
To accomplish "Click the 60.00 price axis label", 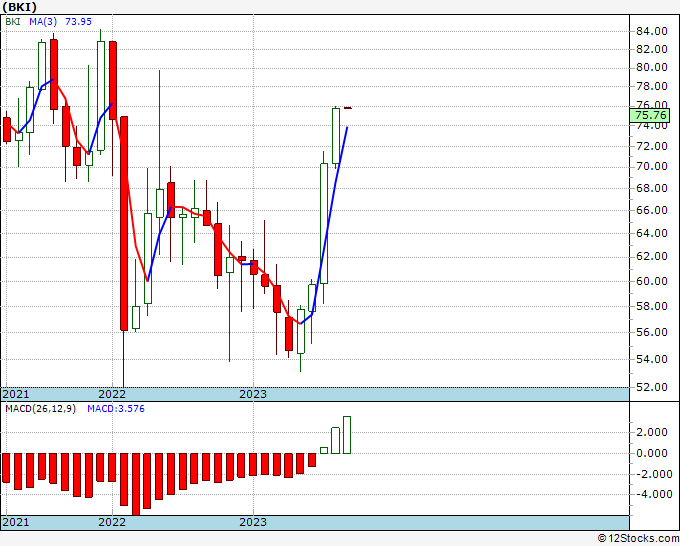I will pos(651,281).
